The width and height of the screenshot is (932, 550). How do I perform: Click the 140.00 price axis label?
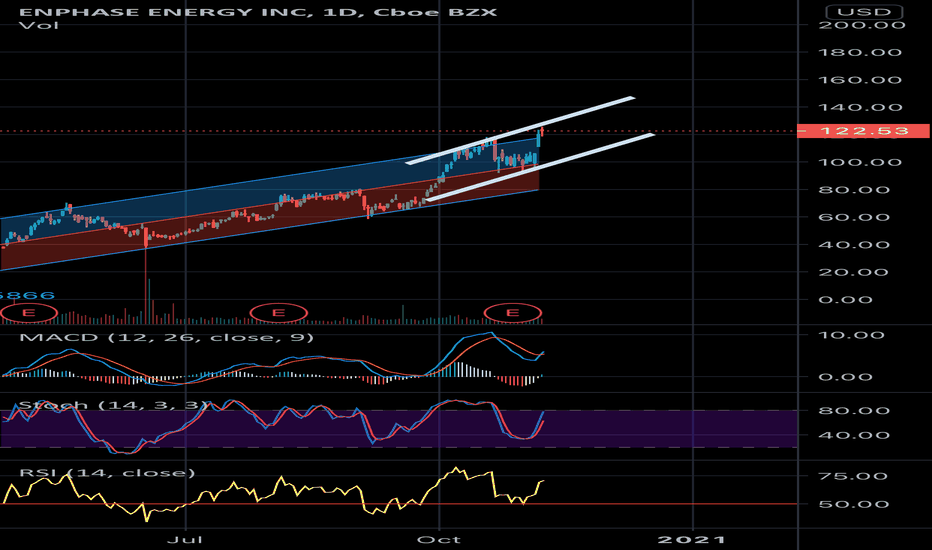pyautogui.click(x=860, y=108)
